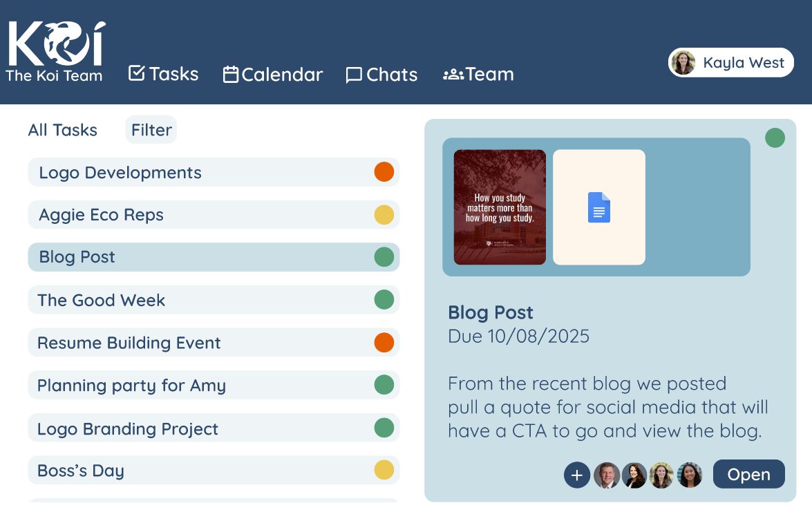Open the study quote image thumbnail
This screenshot has width=812, height=521.
(x=500, y=207)
